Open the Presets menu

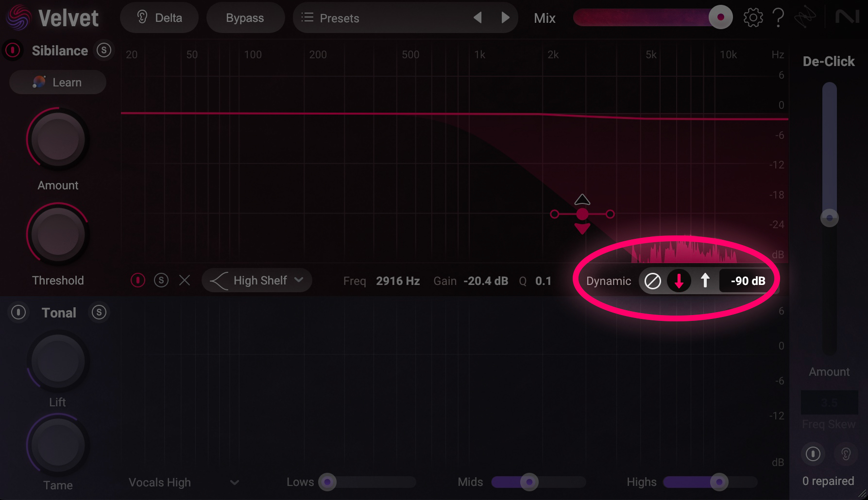[330, 18]
